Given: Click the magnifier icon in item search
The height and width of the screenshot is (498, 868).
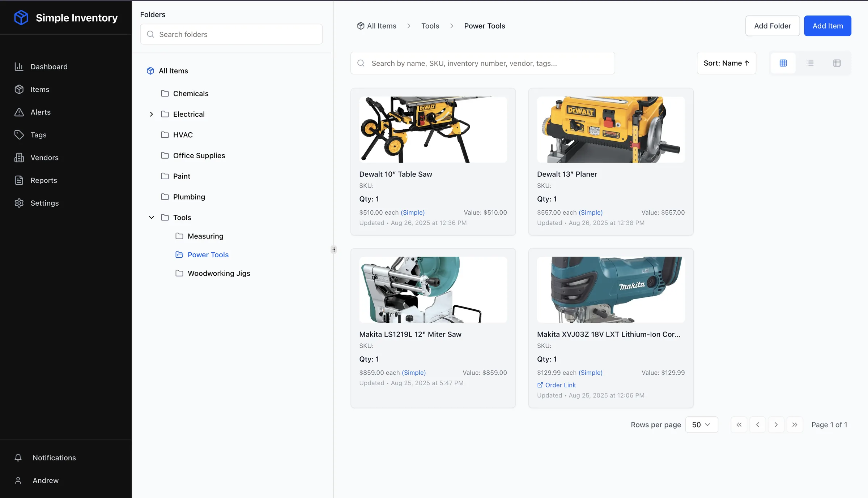Looking at the screenshot, I should pos(361,63).
